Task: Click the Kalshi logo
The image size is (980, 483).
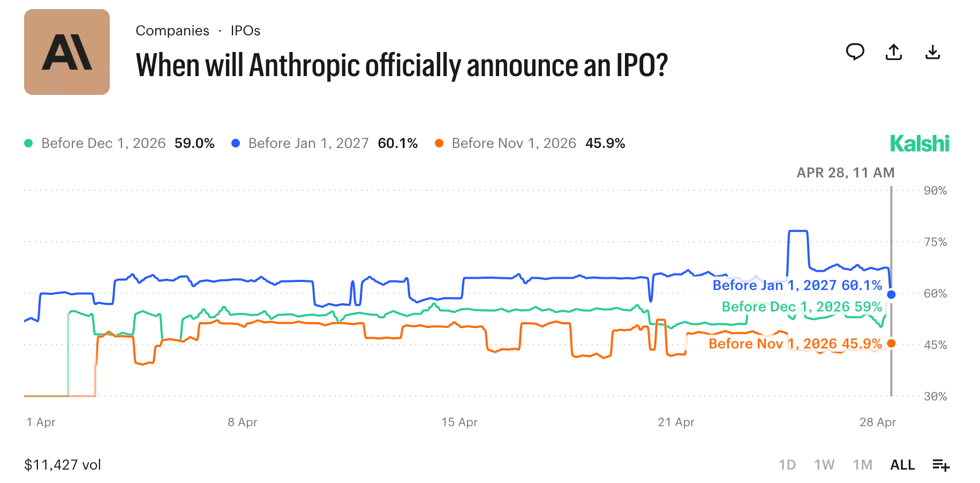Action: tap(919, 143)
